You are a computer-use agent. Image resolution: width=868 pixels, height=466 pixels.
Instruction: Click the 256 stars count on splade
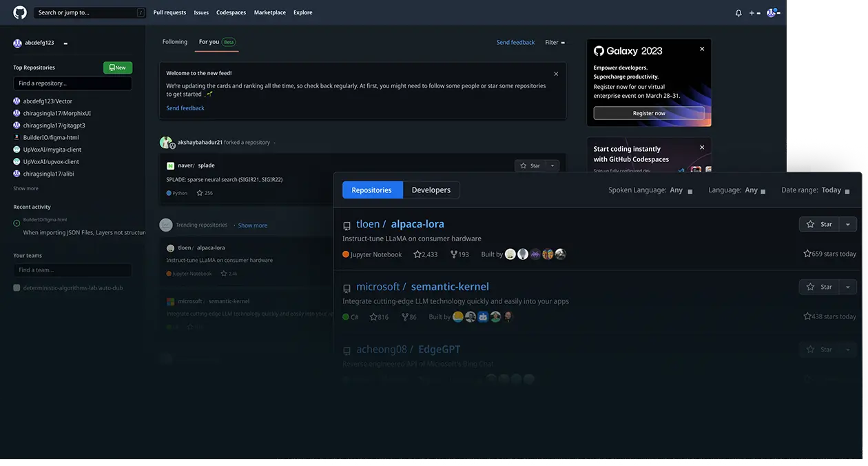(x=205, y=193)
